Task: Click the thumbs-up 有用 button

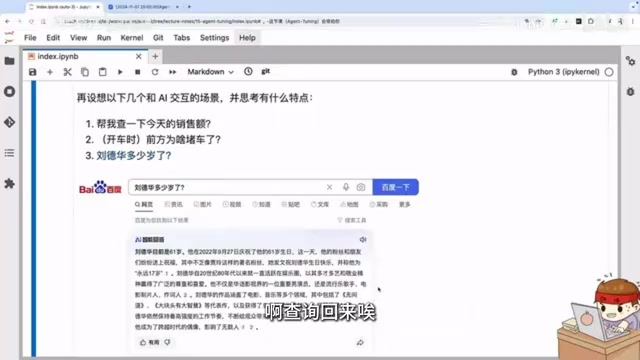Action: [149, 342]
